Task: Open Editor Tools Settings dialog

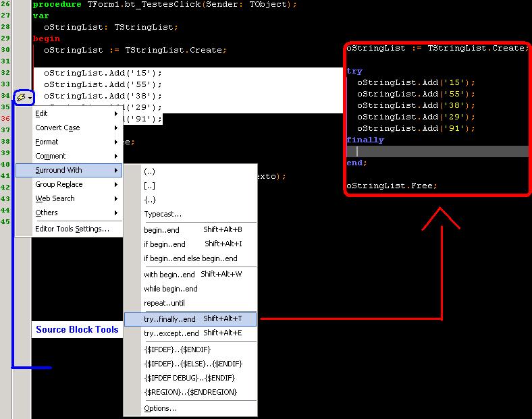Action: coord(72,229)
